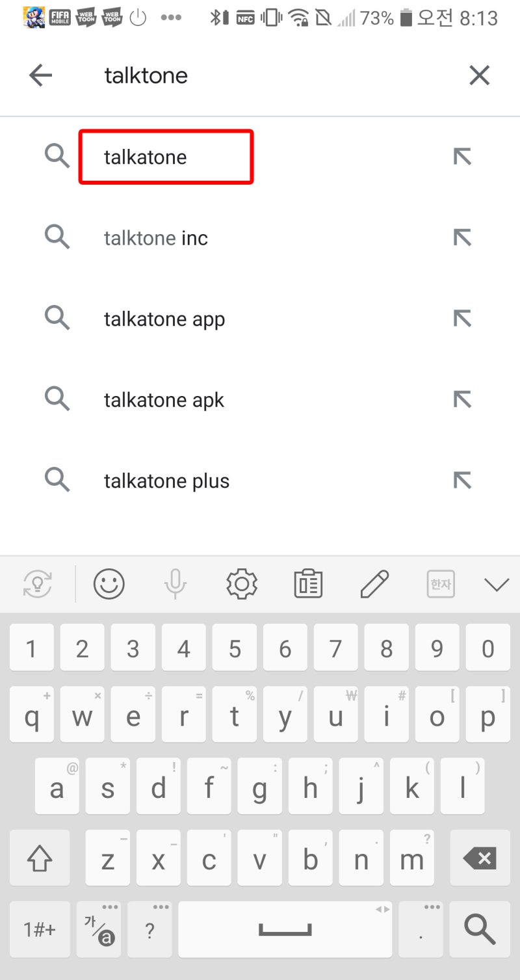
Task: Switch input language with the 가/a key
Action: [x=99, y=929]
